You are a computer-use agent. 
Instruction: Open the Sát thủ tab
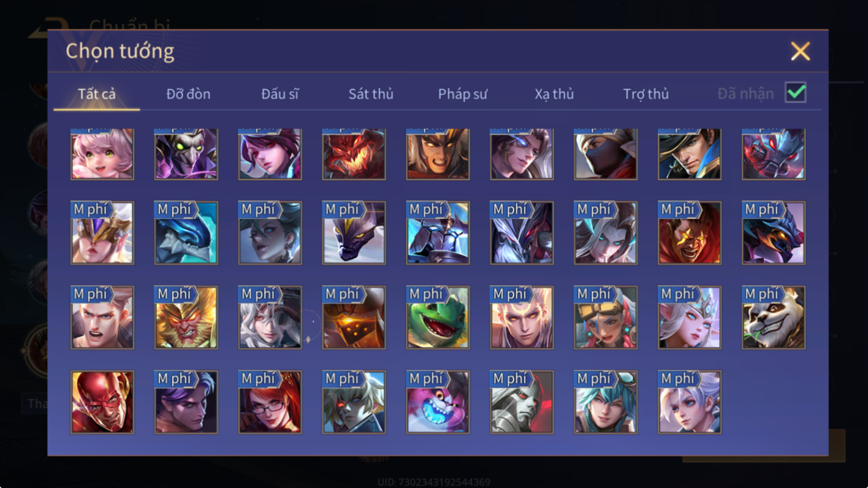[x=371, y=94]
